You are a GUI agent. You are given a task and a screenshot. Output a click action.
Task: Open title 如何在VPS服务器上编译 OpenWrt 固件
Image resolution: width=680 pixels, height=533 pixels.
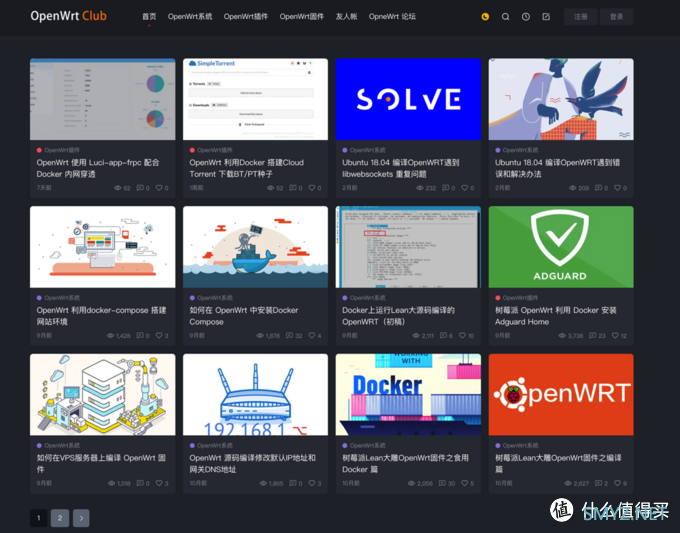(101, 464)
